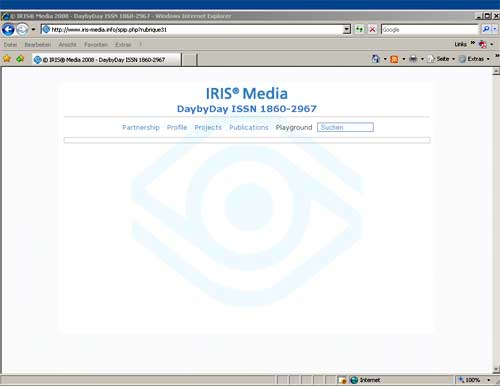Click the red Stop loading icon
Image resolution: width=500 pixels, height=386 pixels.
[x=372, y=29]
